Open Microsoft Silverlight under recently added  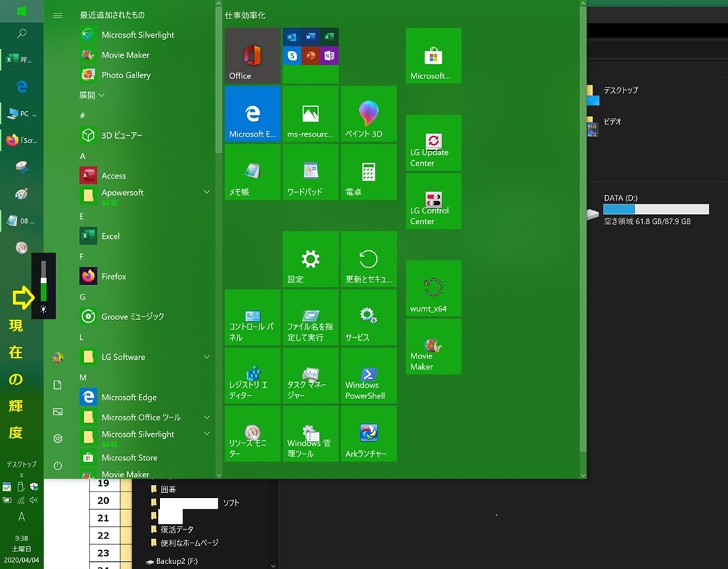[x=145, y=35]
